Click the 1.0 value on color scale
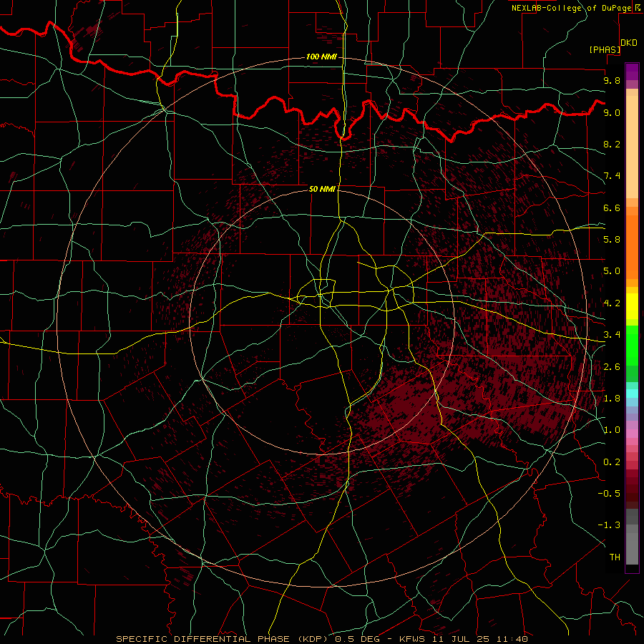The height and width of the screenshot is (644, 644). pyautogui.click(x=612, y=430)
